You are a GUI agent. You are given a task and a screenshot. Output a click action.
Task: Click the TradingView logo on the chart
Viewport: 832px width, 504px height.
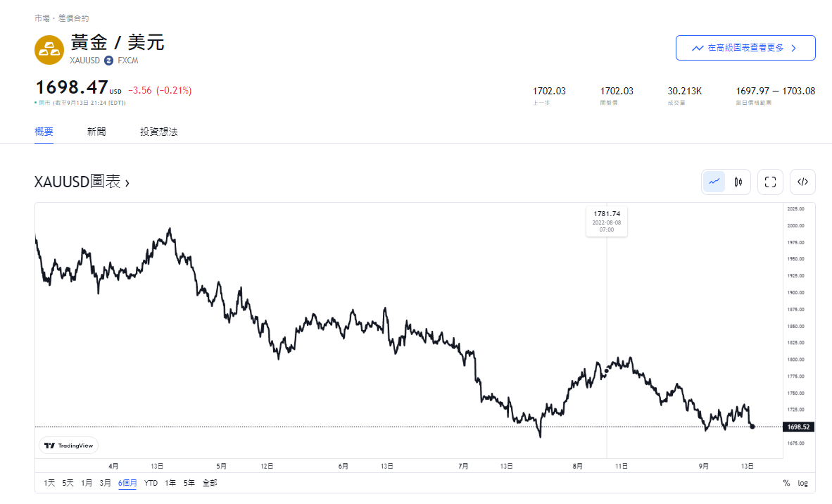68,445
